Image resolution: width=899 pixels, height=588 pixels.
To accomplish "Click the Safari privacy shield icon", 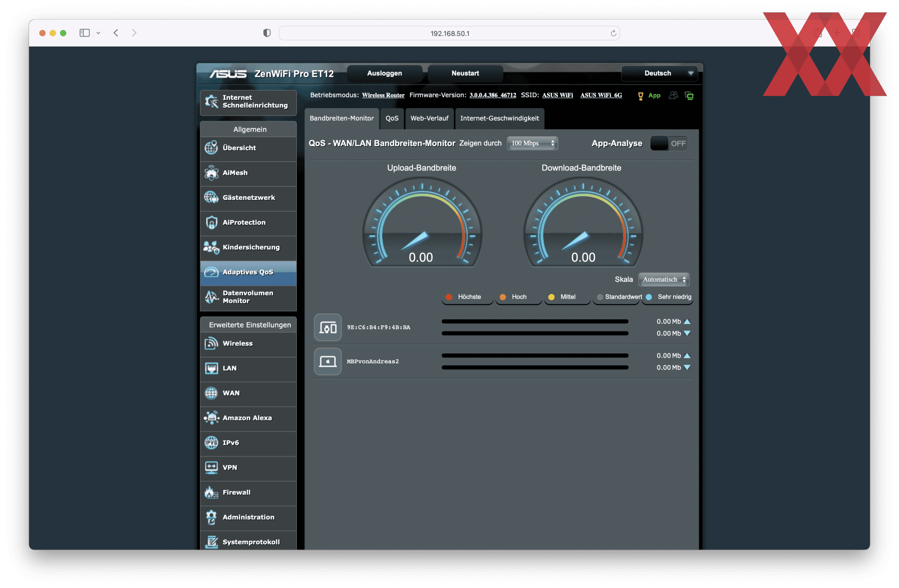I will coord(267,33).
